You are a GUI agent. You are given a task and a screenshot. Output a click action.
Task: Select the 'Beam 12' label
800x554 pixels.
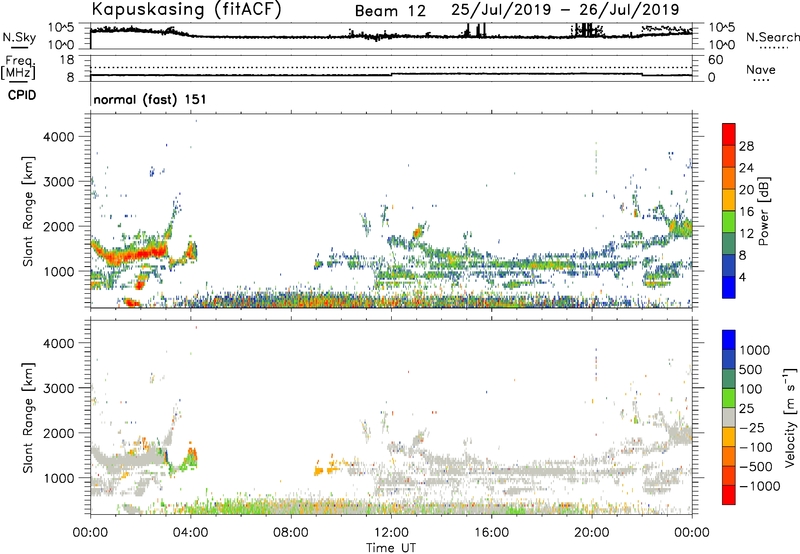(390, 11)
